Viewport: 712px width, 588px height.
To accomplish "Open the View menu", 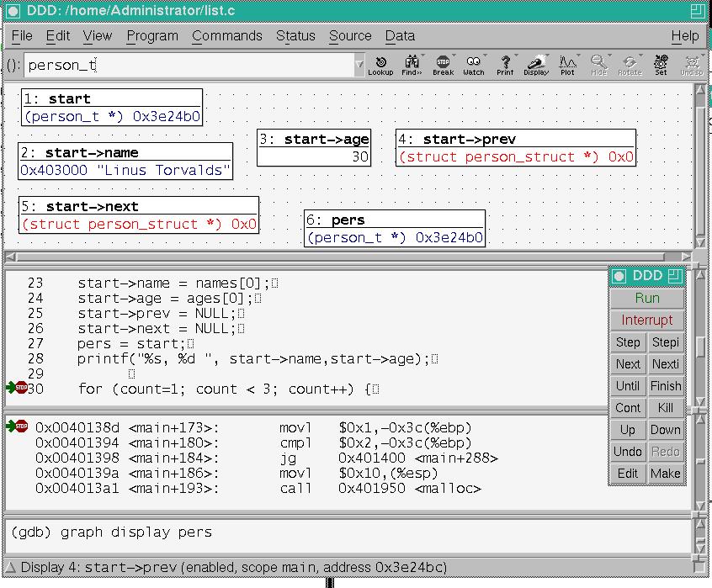I will pyautogui.click(x=98, y=36).
